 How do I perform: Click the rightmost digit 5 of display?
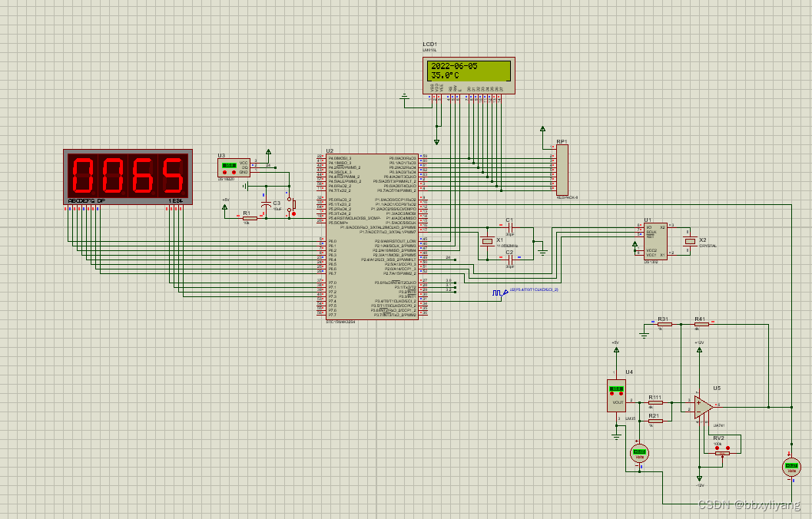172,175
